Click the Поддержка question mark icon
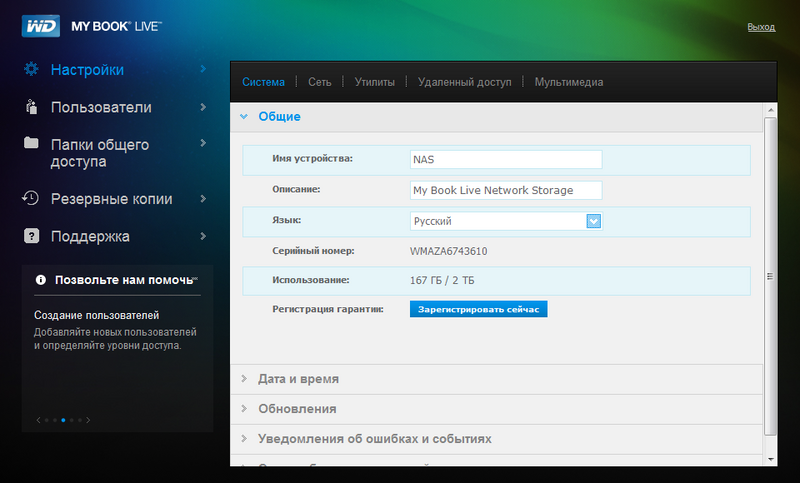 pos(32,236)
